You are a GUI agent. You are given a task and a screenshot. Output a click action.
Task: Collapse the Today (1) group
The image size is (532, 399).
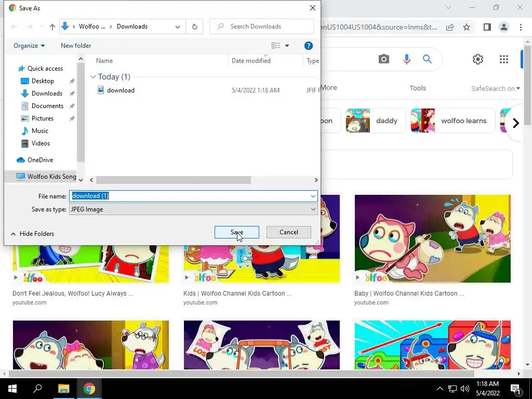pyautogui.click(x=93, y=77)
